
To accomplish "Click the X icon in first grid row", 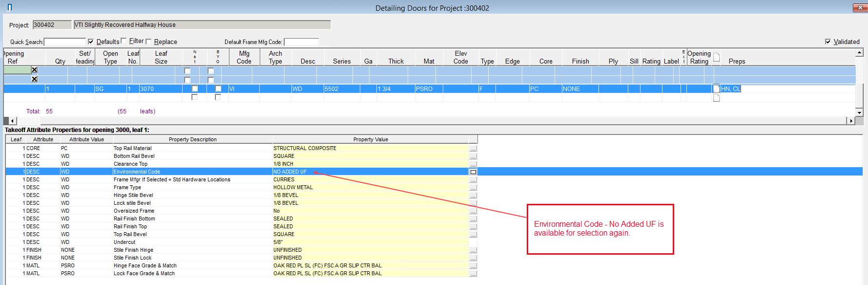I will pos(34,70).
